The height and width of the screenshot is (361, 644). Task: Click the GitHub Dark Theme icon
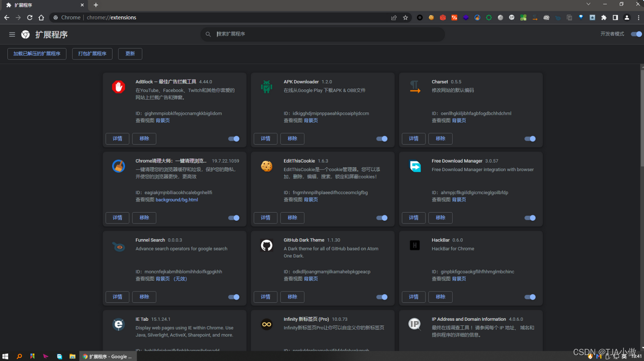click(x=267, y=246)
